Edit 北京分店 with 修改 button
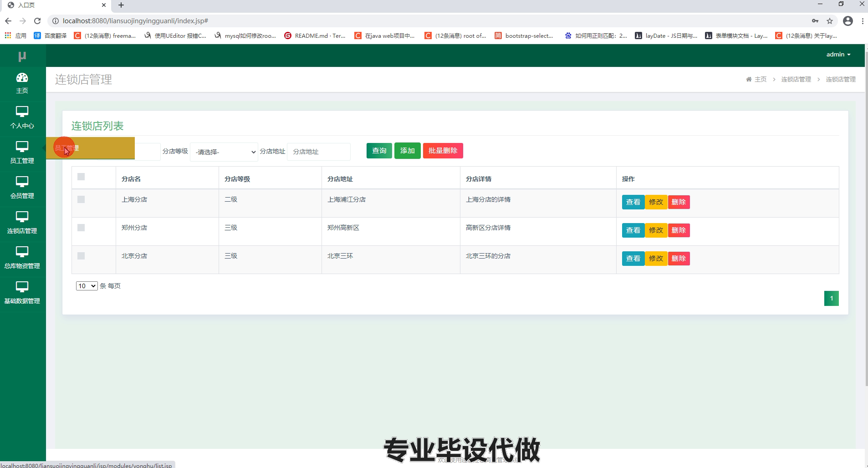Viewport: 868px width, 468px height. (x=656, y=259)
